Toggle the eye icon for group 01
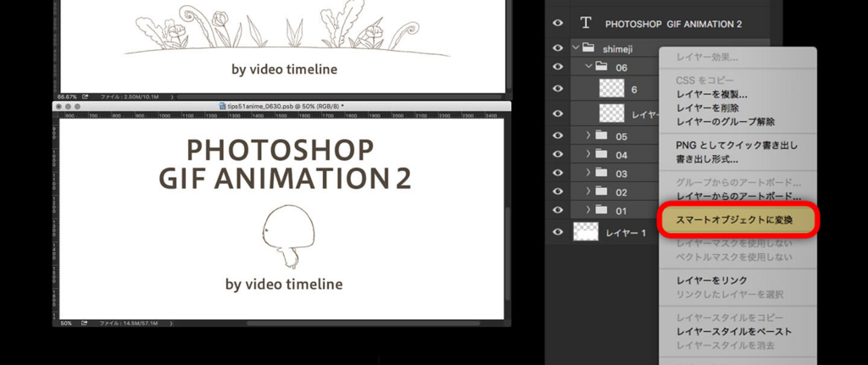The height and width of the screenshot is (365, 868). pyautogui.click(x=558, y=210)
